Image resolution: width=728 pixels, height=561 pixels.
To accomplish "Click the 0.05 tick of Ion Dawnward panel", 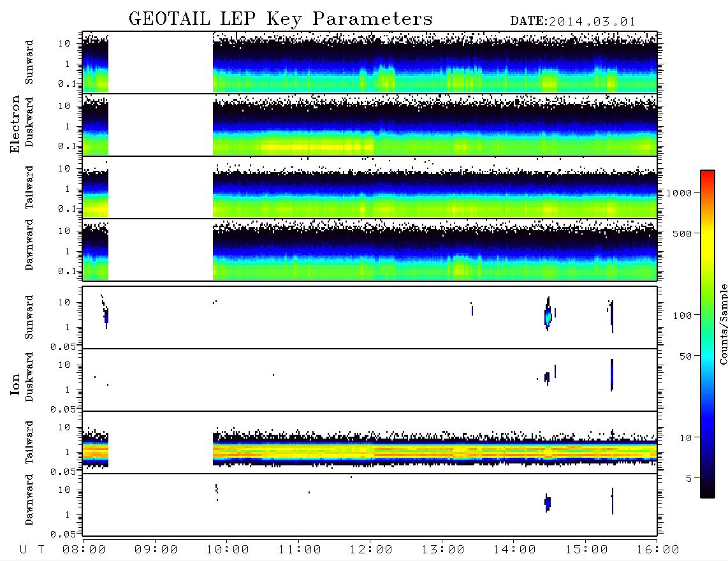I will pyautogui.click(x=63, y=534).
